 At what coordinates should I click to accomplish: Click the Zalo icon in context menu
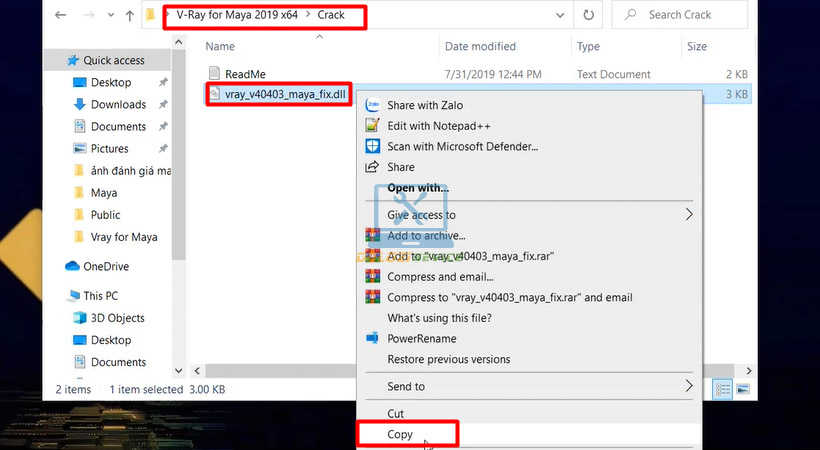[372, 105]
